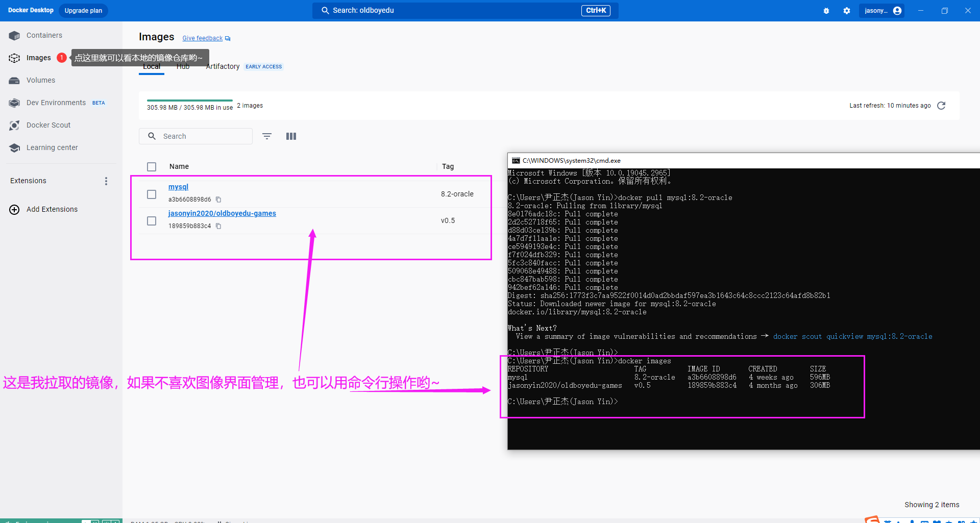Copy the oldboyedu-games image ID
This screenshot has width=980, height=523.
[218, 226]
